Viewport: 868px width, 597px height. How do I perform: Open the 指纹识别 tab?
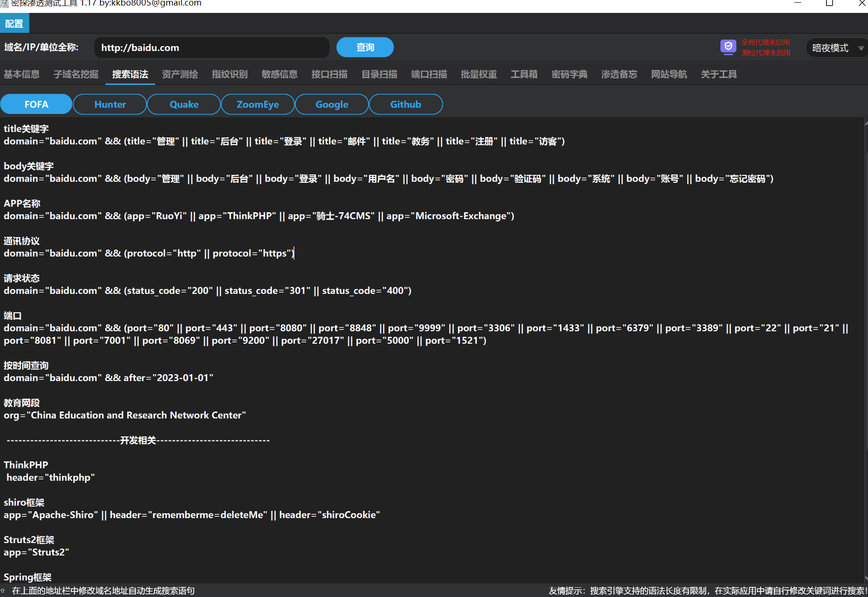230,74
